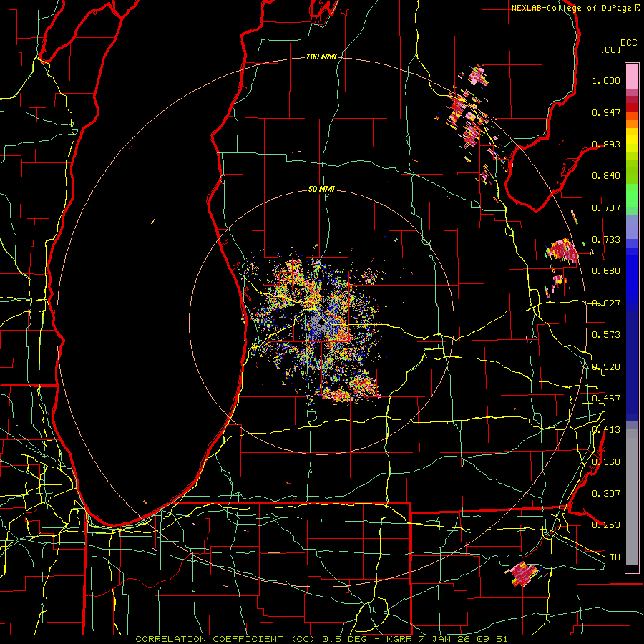Select the 0.680 scale value
Screen dimensions: 644x644
606,271
